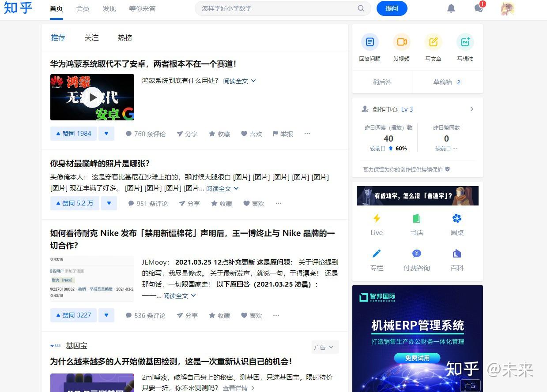Share the Huawei 鸿蒙 post
Screen dimensions: 547x392
click(187, 134)
